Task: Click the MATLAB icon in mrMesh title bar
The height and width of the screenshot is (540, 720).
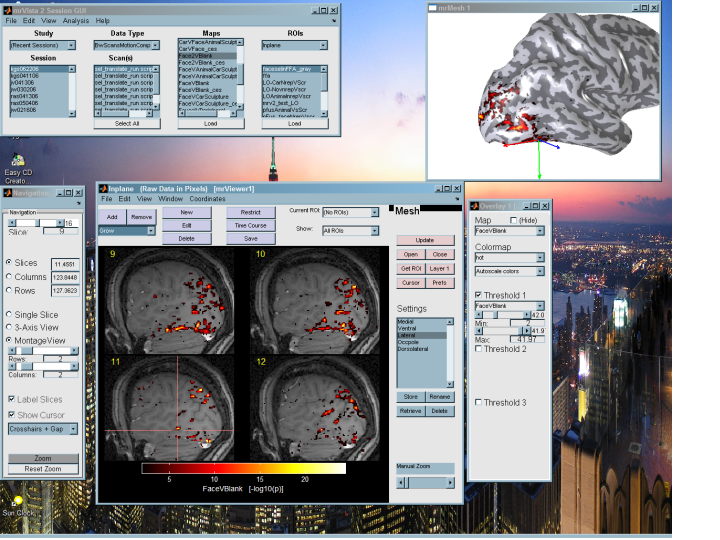Action: tap(432, 8)
